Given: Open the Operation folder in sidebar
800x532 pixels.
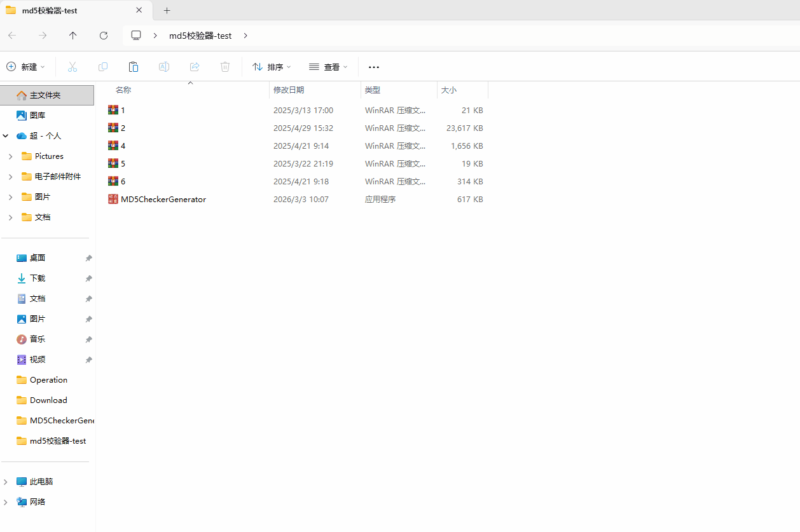Looking at the screenshot, I should click(x=48, y=380).
